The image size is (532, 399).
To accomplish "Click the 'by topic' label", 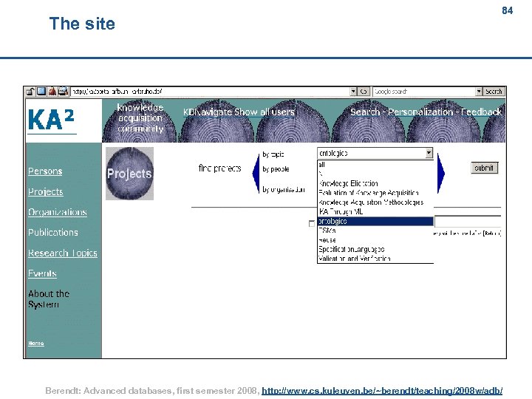I will pyautogui.click(x=273, y=154).
